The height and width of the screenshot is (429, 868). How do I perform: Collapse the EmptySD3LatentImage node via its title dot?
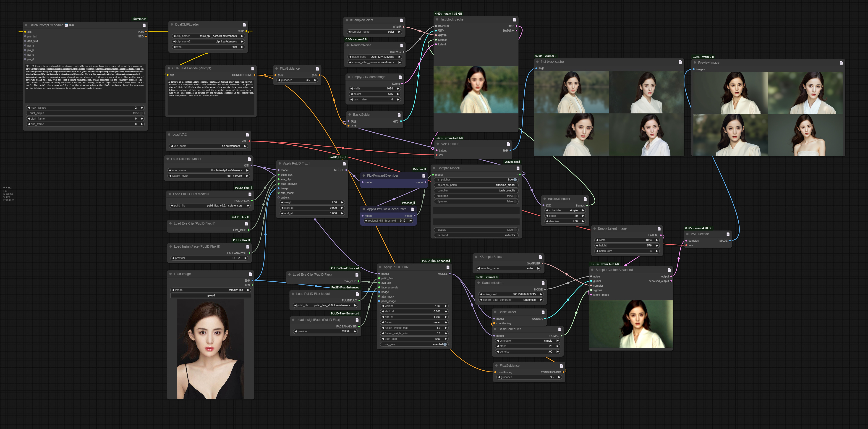[349, 77]
